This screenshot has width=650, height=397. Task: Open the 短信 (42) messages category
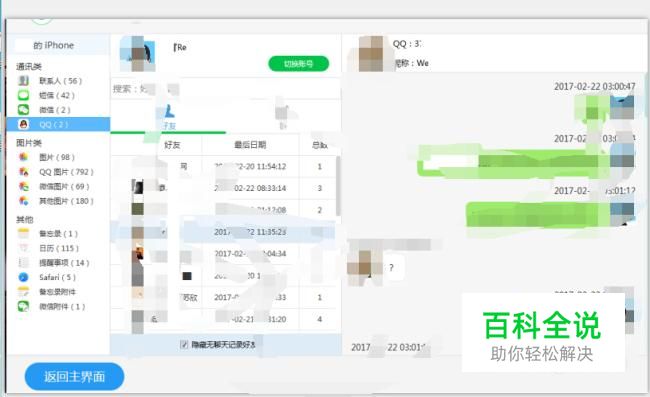[58, 95]
